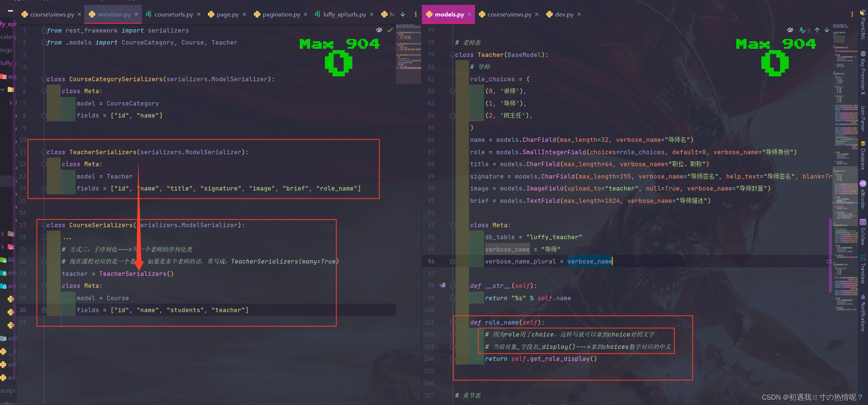This screenshot has width=868, height=405.
Task: Click override gutter icon at line 98
Action: click(x=443, y=286)
